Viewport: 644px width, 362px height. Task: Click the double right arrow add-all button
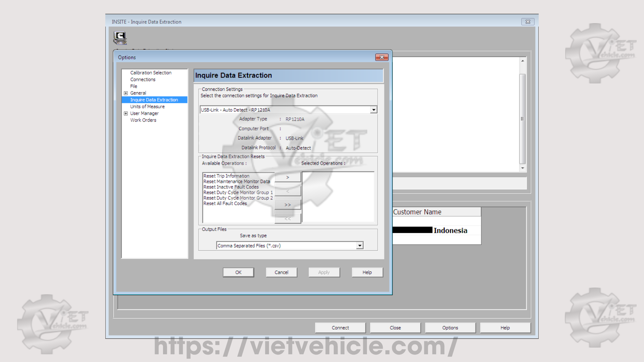click(287, 205)
